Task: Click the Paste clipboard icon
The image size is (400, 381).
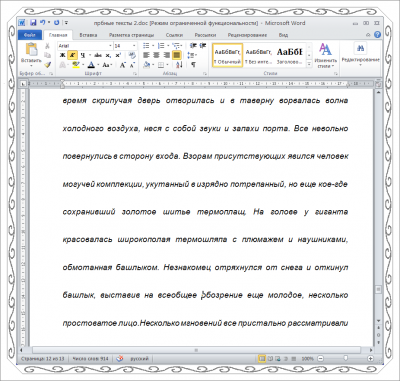Action: point(31,50)
